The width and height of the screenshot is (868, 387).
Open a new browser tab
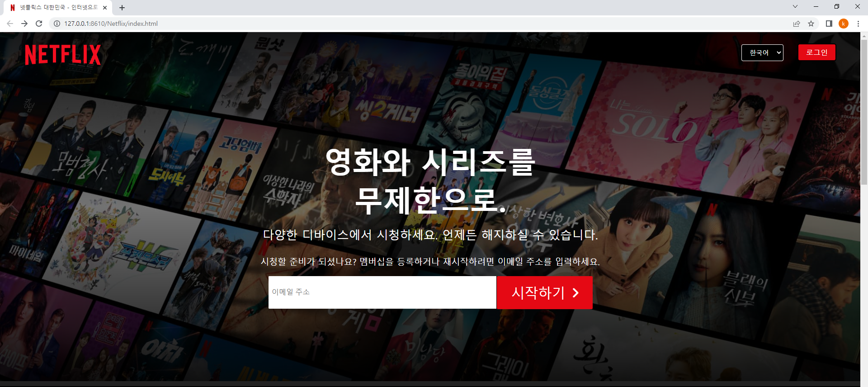coord(122,8)
